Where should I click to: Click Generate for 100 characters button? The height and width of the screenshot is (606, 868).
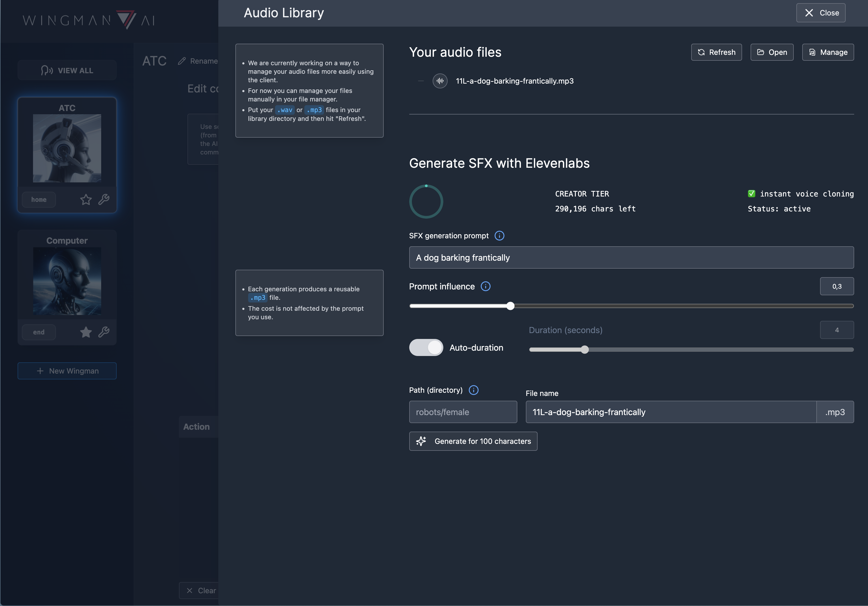pos(473,441)
